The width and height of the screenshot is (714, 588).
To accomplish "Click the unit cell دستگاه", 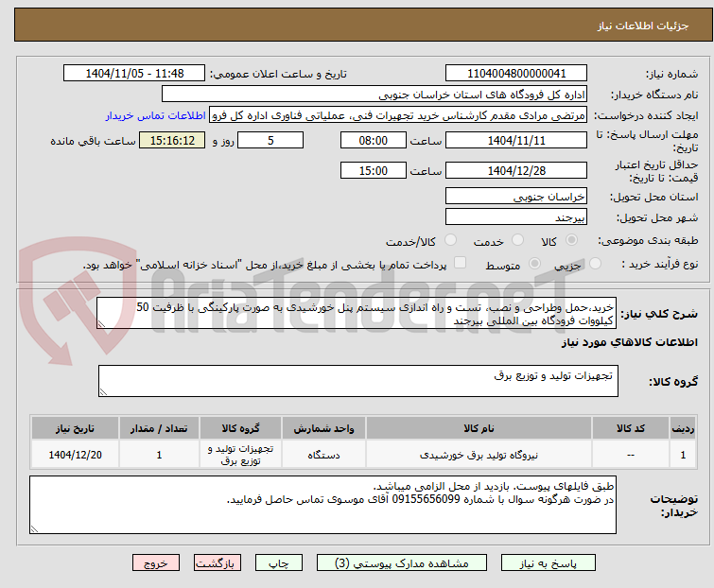I will coord(323,455).
